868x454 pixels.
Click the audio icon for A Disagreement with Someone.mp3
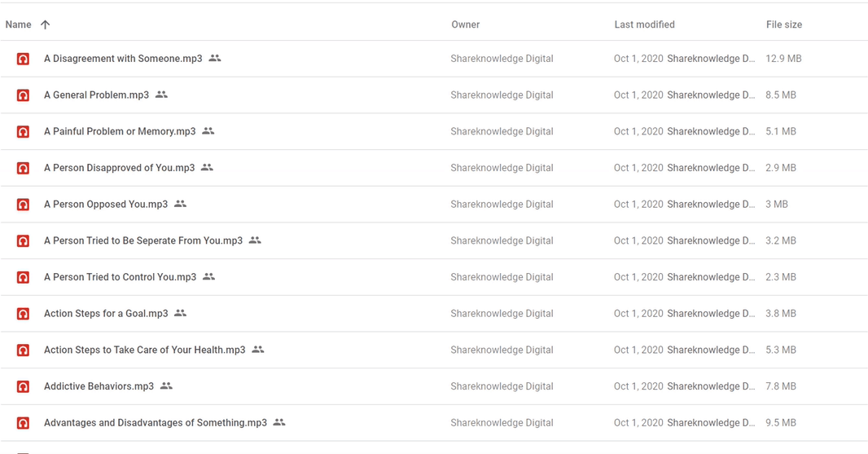pos(23,59)
